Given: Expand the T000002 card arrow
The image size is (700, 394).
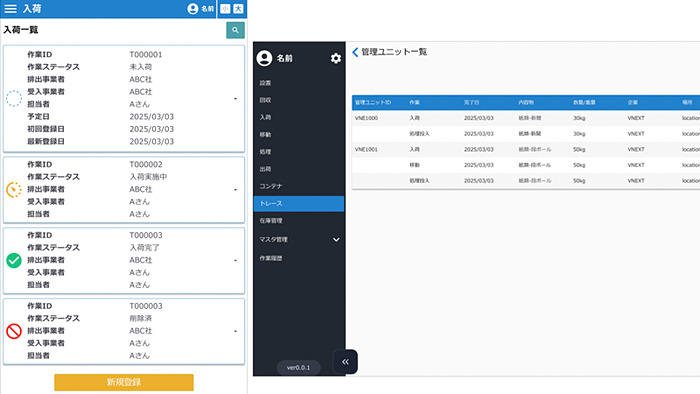Looking at the screenshot, I should [235, 190].
